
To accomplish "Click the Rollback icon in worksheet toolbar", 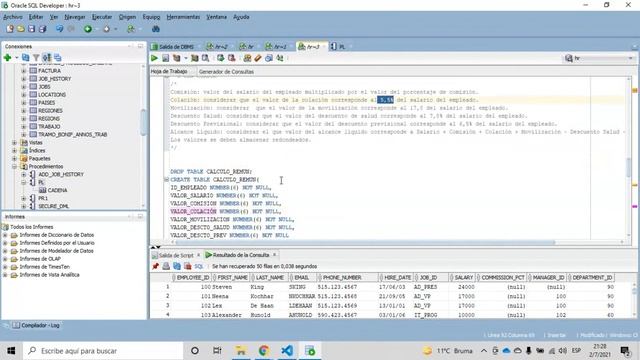I will (x=231, y=58).
